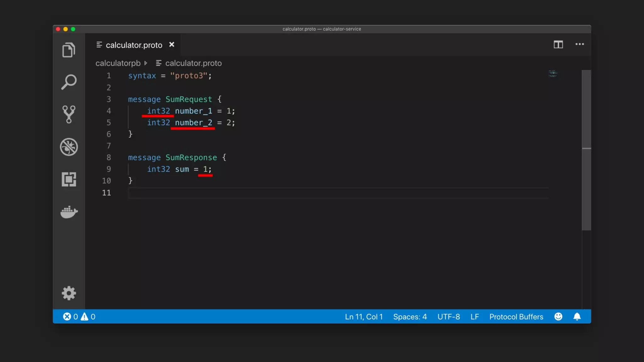Open the Explorer files view

coord(69,50)
